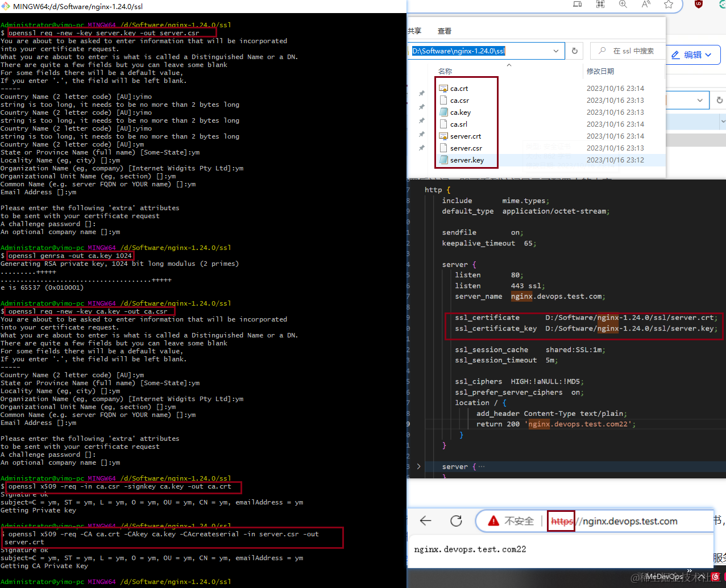
Task: Select the server.crt certificate file
Action: pyautogui.click(x=466, y=136)
